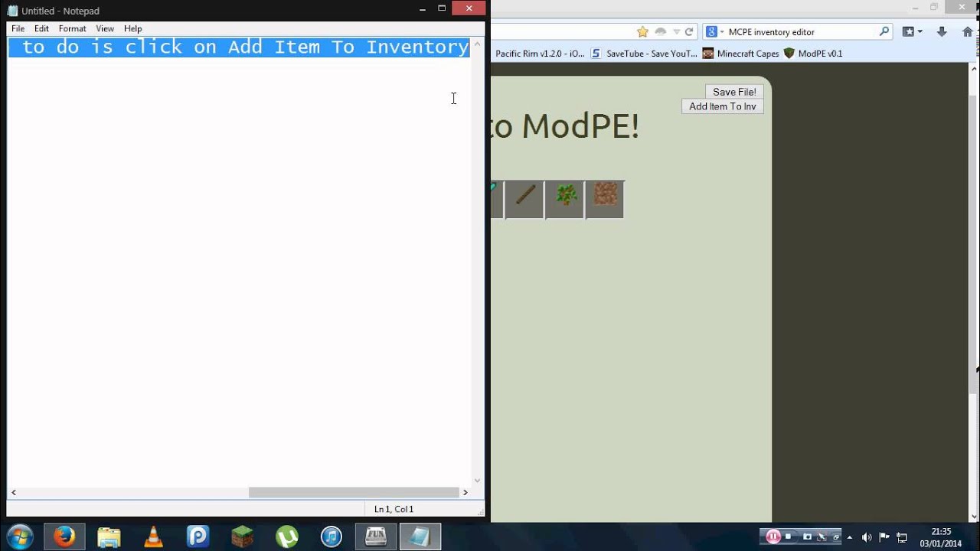The height and width of the screenshot is (551, 980).
Task: Open the blue P app in the taskbar
Action: 198,536
